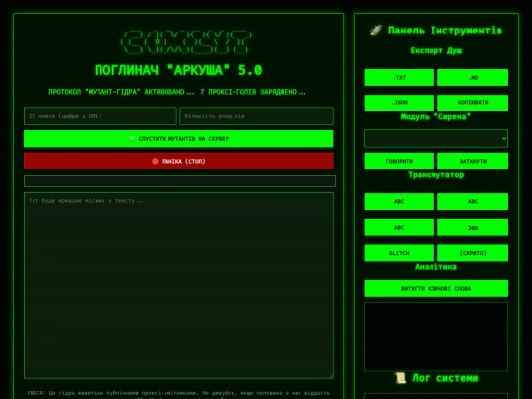Click the crossed swords icon on launch button
Screen dimensions: 532x399
point(132,139)
